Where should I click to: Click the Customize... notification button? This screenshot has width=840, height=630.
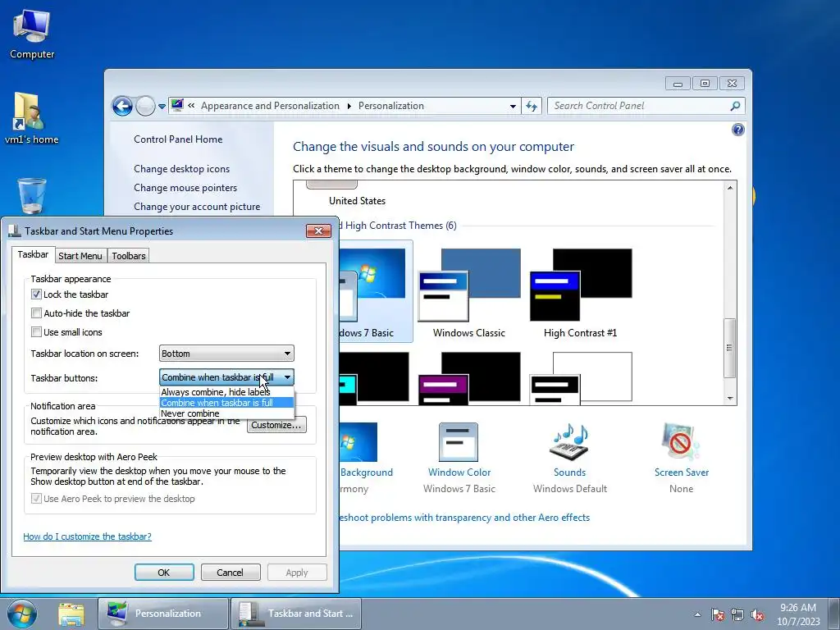click(x=276, y=425)
